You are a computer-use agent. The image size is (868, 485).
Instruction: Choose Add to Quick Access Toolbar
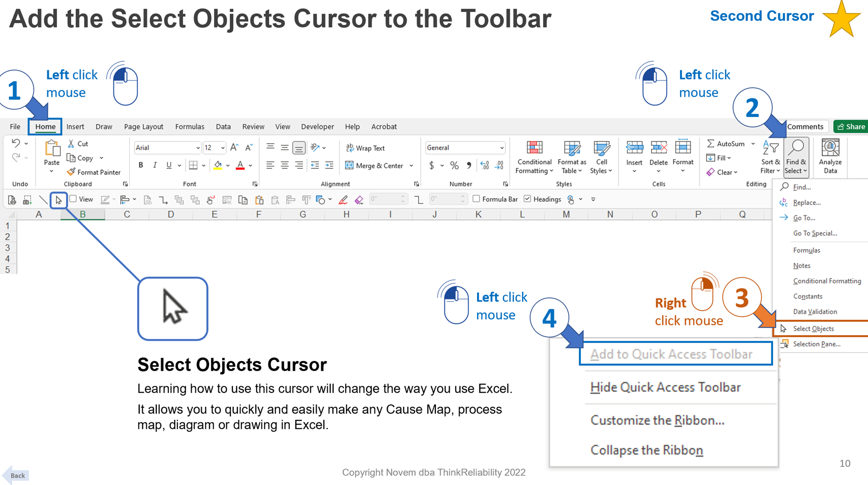[x=671, y=354]
